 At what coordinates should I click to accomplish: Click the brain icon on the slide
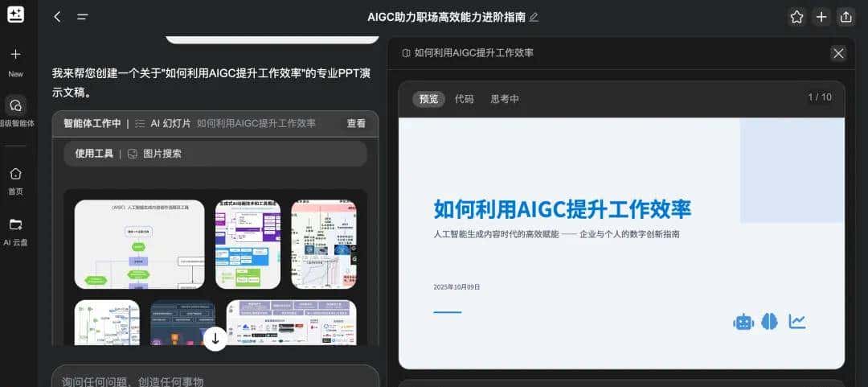pos(769,322)
